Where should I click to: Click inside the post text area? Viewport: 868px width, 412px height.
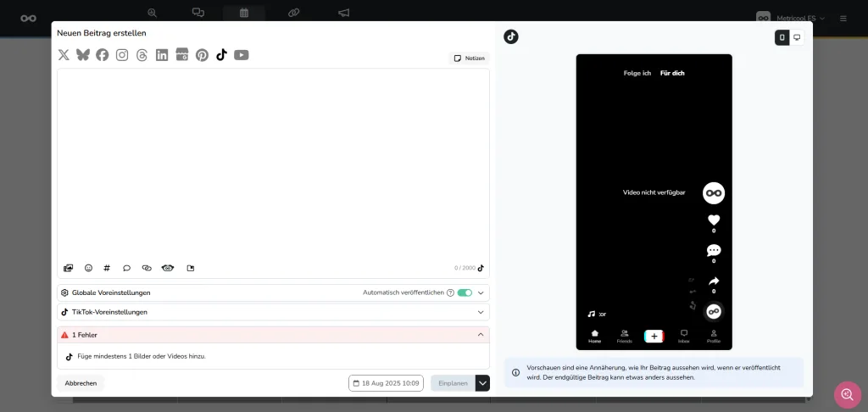(272, 161)
